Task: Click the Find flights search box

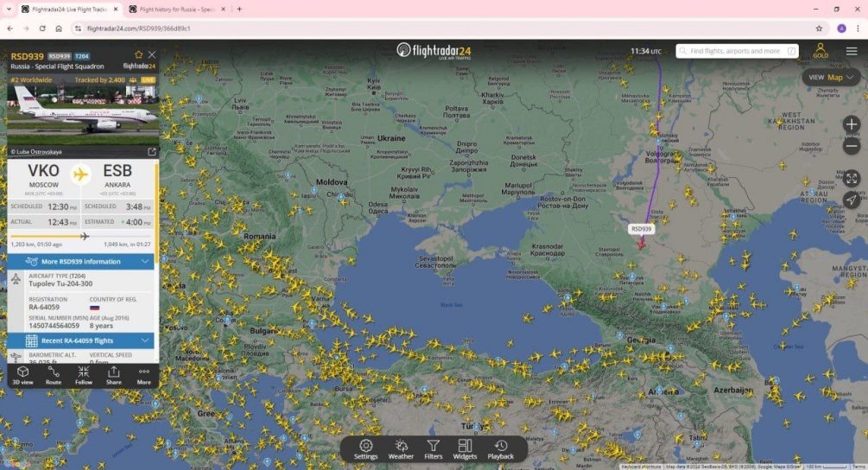Action: tap(738, 51)
